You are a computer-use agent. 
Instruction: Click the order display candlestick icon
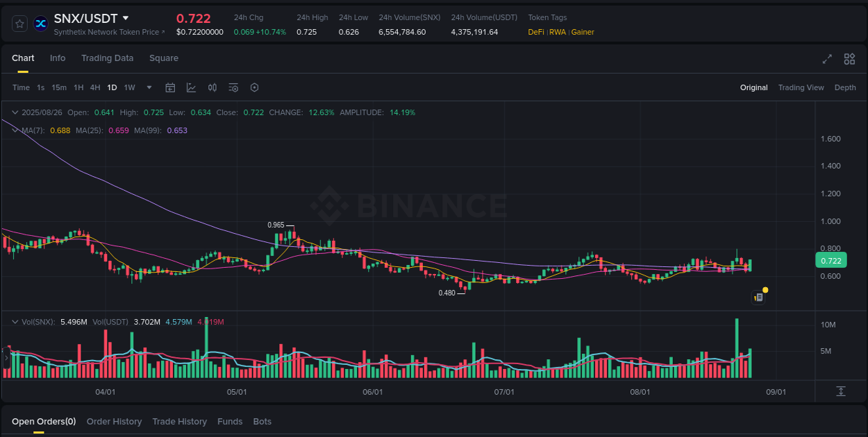tap(212, 87)
